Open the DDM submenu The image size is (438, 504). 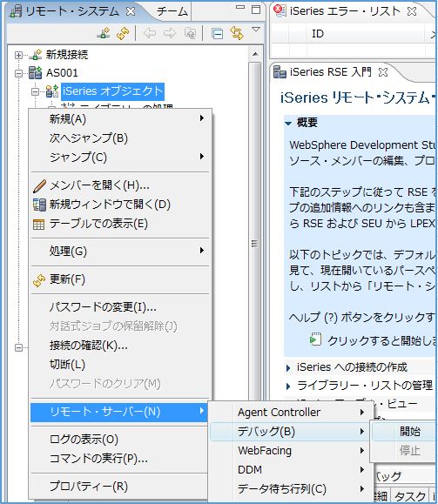point(290,469)
